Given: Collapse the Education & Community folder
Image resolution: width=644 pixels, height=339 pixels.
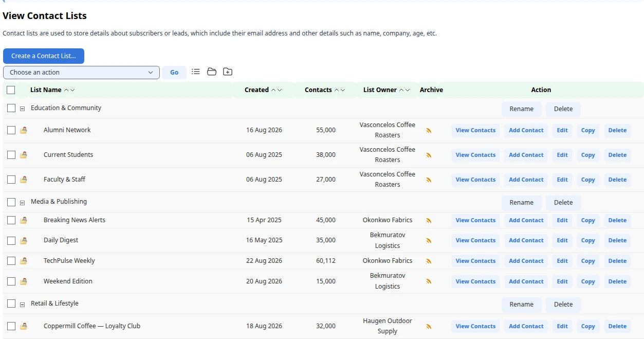Looking at the screenshot, I should tap(22, 109).
